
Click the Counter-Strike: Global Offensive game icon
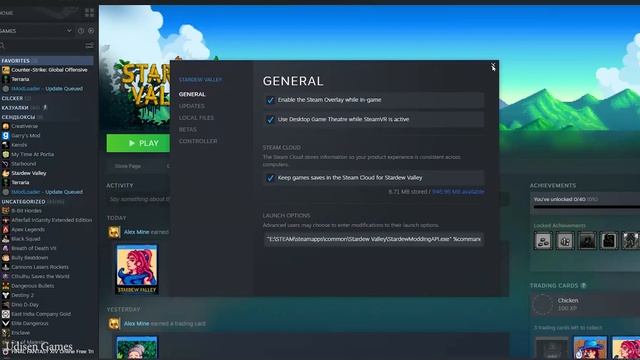pyautogui.click(x=6, y=70)
